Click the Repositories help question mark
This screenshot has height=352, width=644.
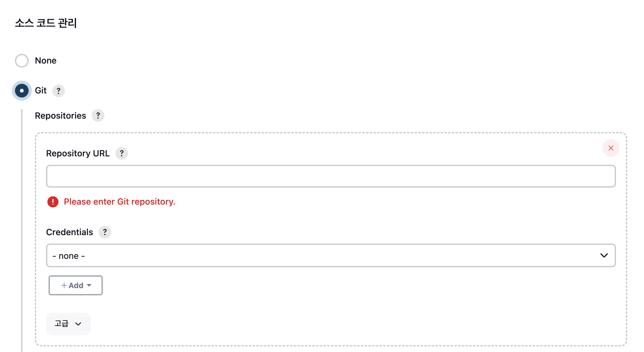98,116
